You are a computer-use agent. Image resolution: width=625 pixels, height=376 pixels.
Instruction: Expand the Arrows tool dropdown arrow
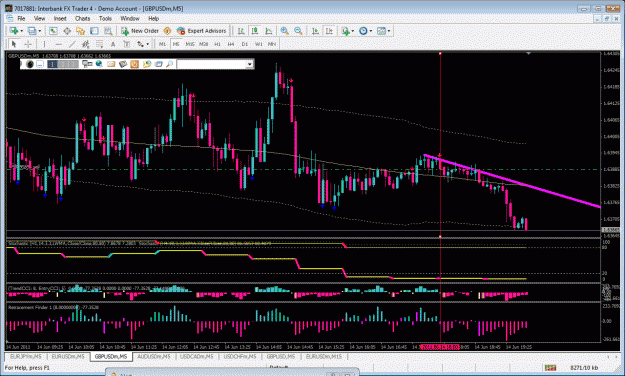[148, 44]
